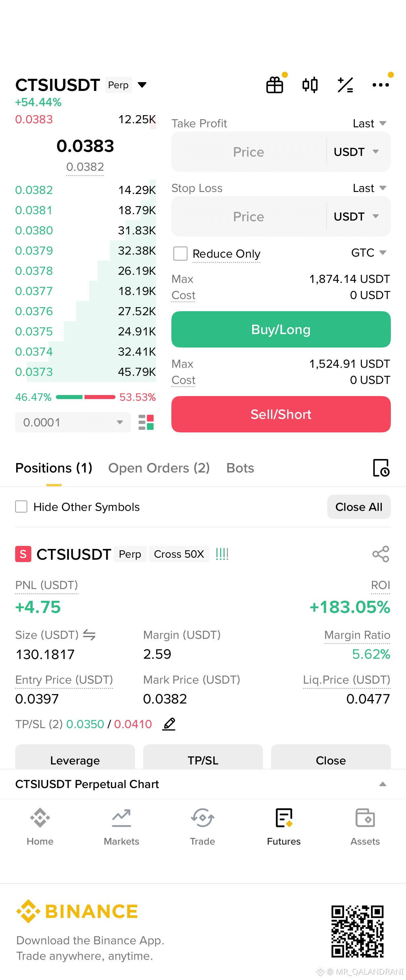Open the calculator plus-minus icon
The width and height of the screenshot is (406, 980).
[345, 85]
